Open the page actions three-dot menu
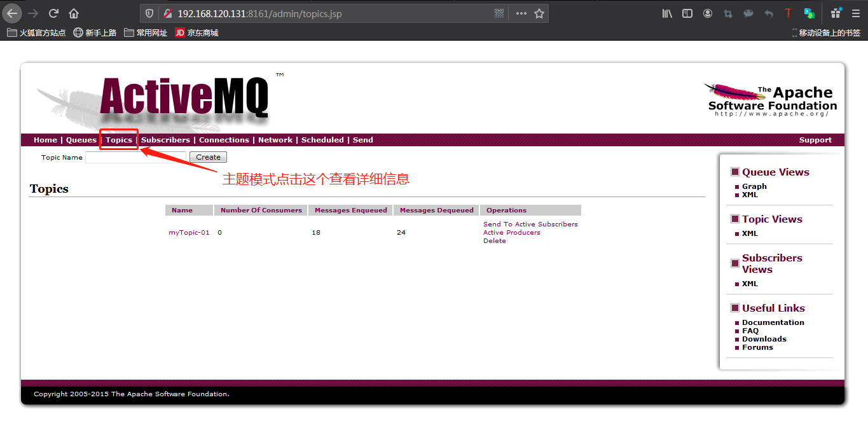 [521, 13]
